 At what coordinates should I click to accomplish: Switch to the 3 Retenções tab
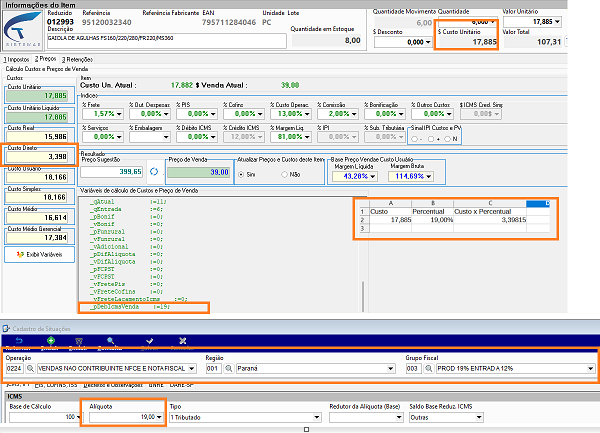77,59
